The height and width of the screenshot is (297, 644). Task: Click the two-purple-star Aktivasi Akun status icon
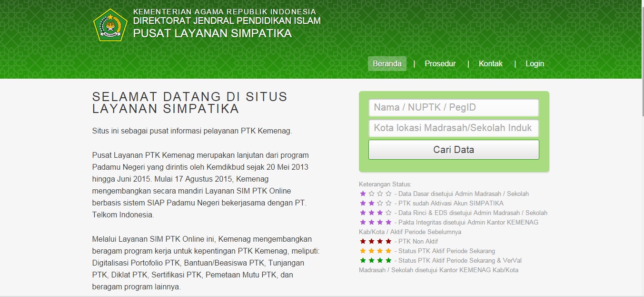[376, 203]
